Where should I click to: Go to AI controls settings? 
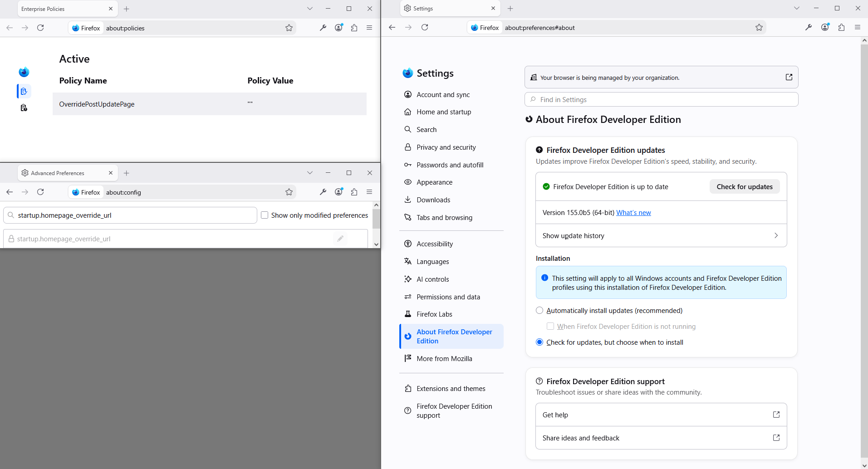[451, 279]
